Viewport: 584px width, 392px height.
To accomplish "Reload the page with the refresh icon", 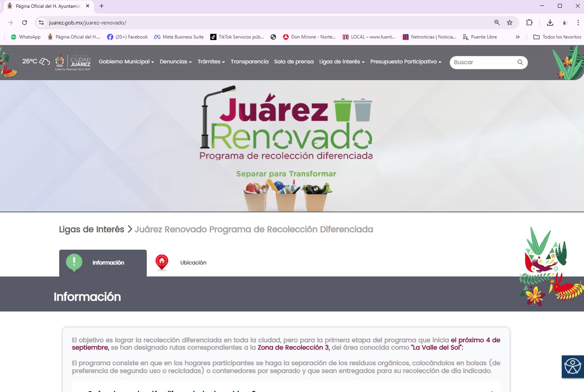I will [x=25, y=23].
